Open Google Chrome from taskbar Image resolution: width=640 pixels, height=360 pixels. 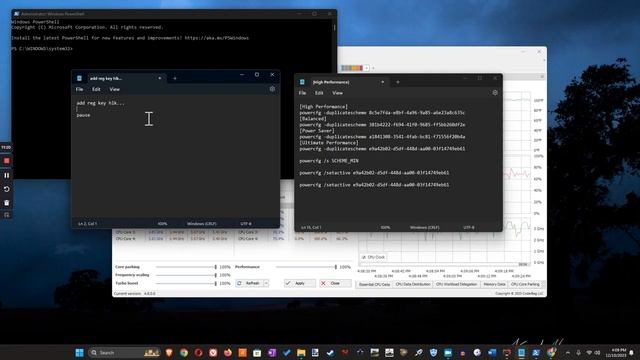[184, 352]
